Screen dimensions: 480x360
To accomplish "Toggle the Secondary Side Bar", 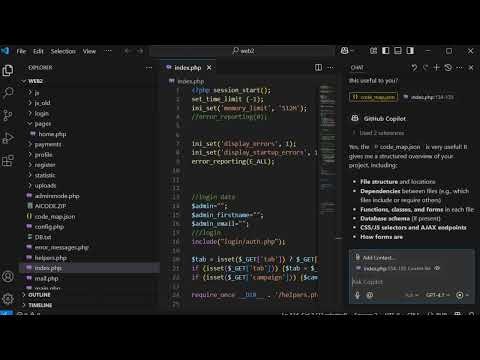I will click(410, 51).
